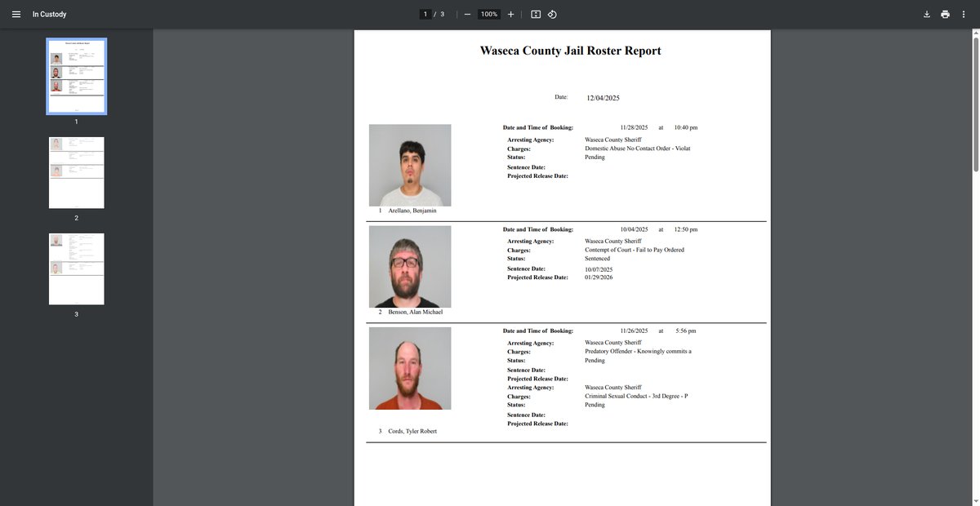This screenshot has height=506, width=980.
Task: Select booking date 10/04/2025
Action: (x=634, y=229)
